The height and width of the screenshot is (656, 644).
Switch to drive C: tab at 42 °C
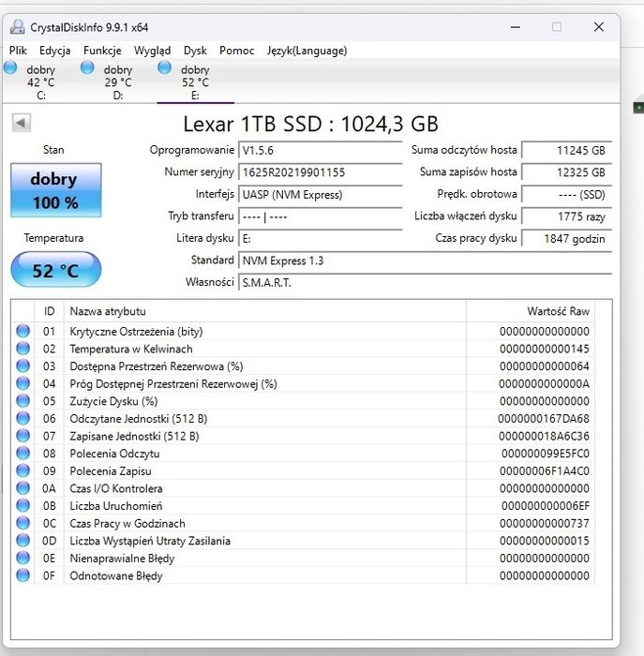40,82
